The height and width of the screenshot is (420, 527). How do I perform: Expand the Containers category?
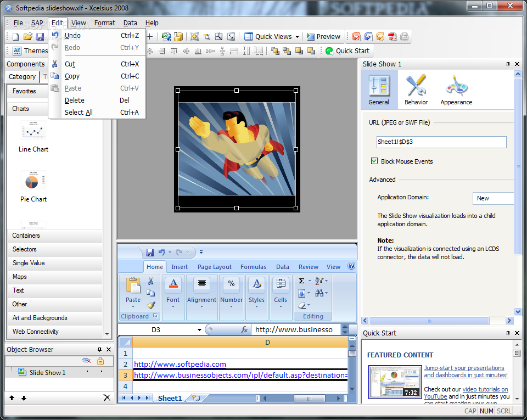click(55, 236)
